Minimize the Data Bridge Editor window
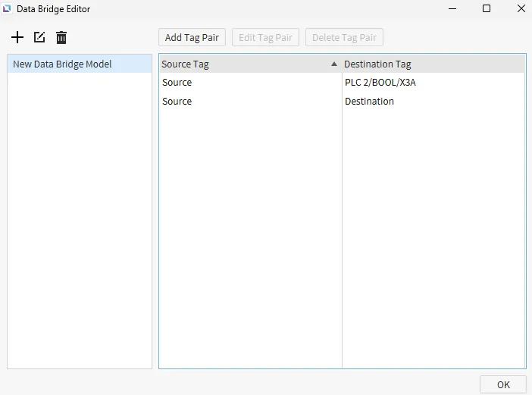Image resolution: width=532 pixels, height=395 pixels. [452, 9]
